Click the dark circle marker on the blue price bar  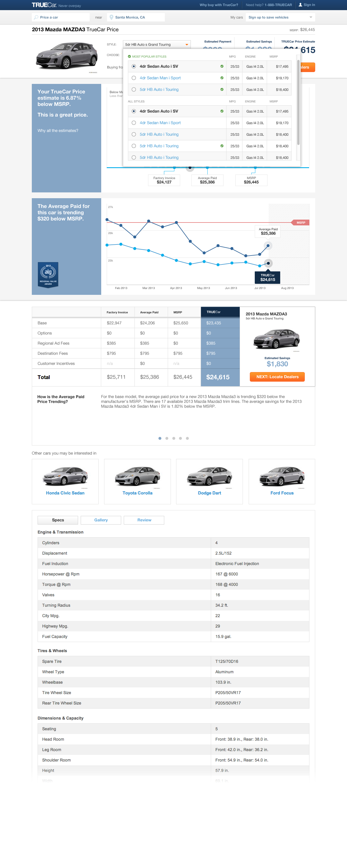click(x=190, y=168)
